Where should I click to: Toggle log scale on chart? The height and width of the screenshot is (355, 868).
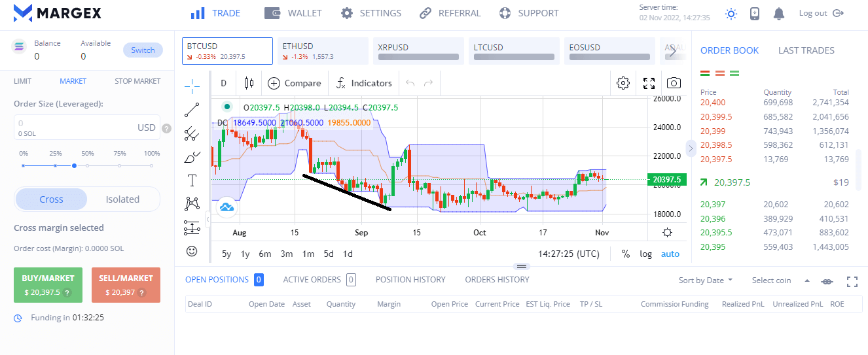tap(645, 254)
